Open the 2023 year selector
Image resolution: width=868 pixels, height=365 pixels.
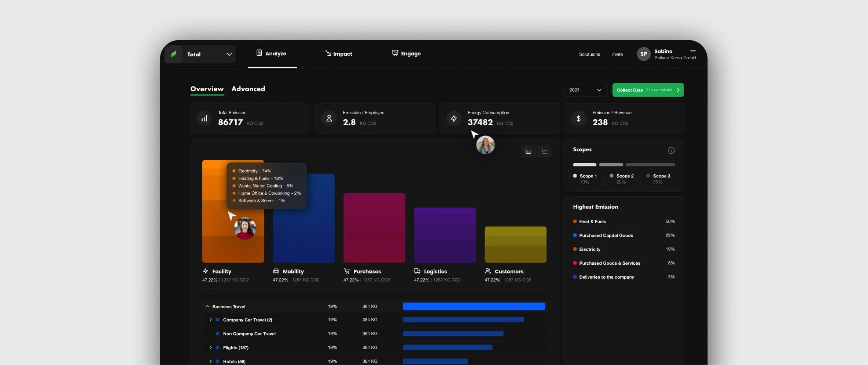585,90
